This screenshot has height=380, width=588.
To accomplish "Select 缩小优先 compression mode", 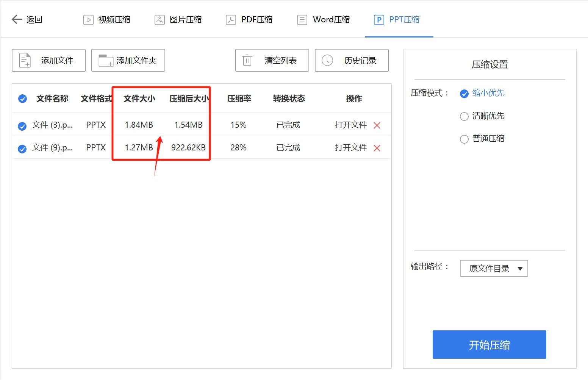I will pyautogui.click(x=482, y=93).
